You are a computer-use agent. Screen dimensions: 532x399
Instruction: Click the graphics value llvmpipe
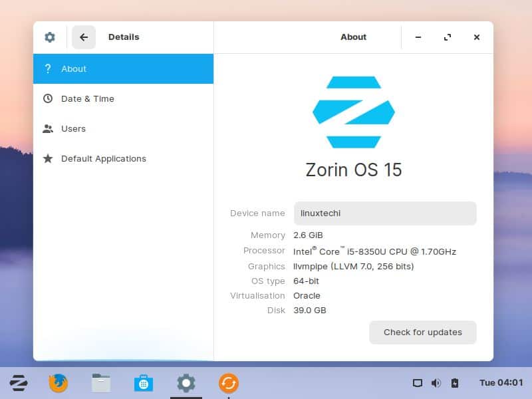tap(353, 267)
